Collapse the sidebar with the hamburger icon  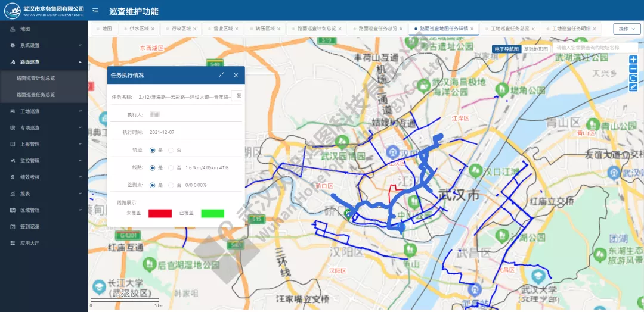95,11
